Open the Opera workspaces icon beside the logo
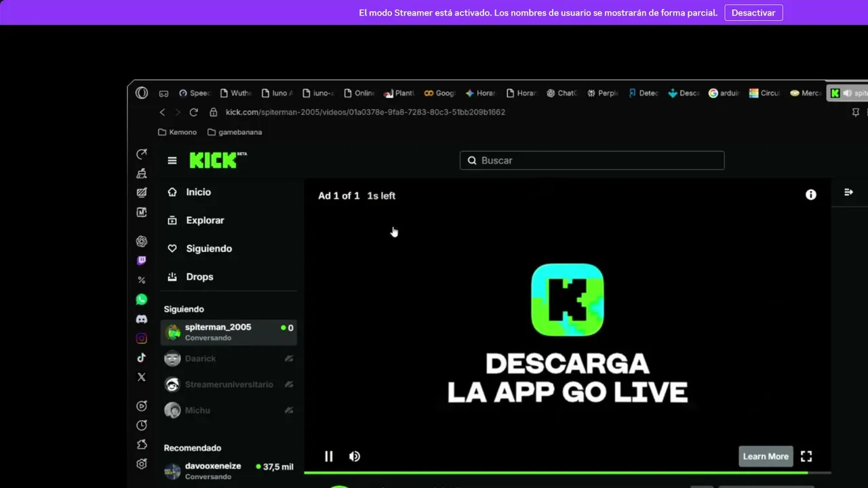Viewport: 868px width, 488px height. click(x=163, y=94)
